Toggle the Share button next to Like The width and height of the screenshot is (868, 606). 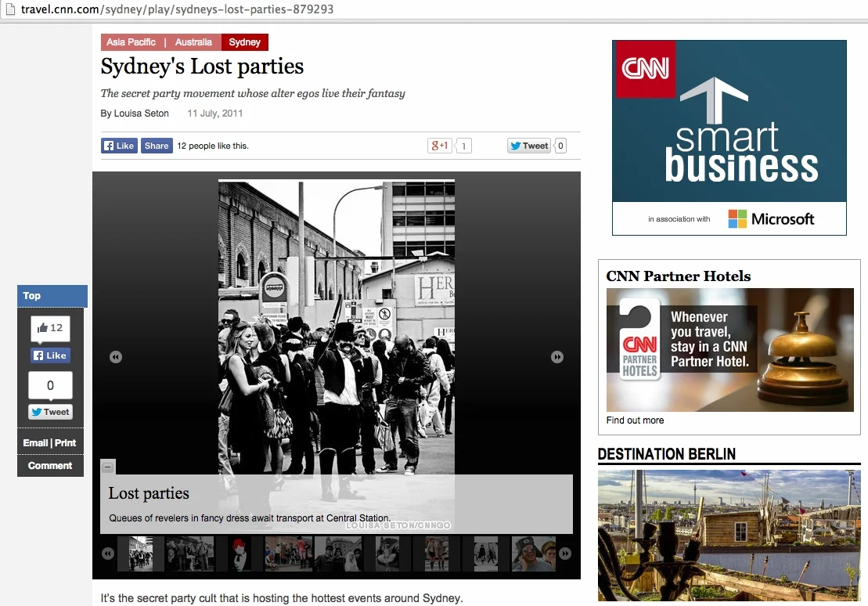tap(157, 146)
